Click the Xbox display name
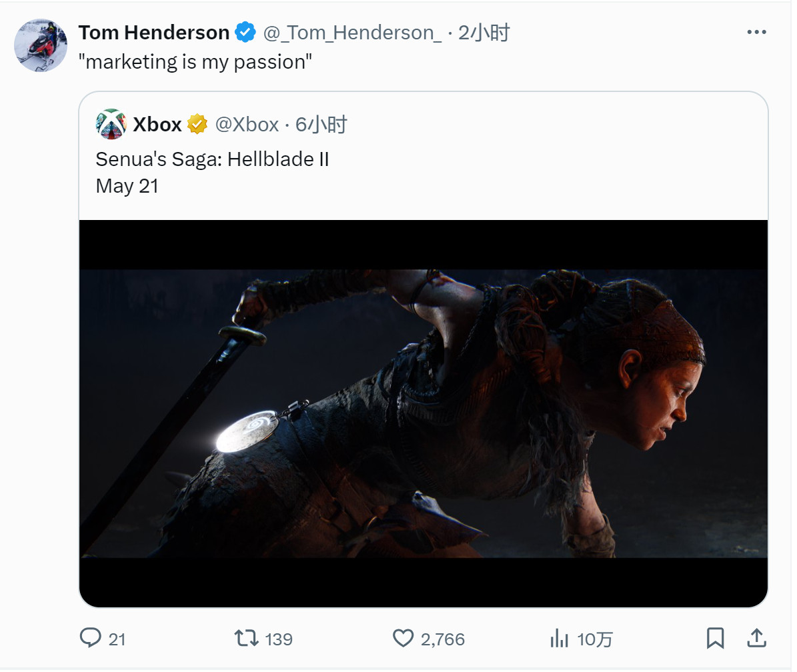797x672 pixels. pos(157,125)
